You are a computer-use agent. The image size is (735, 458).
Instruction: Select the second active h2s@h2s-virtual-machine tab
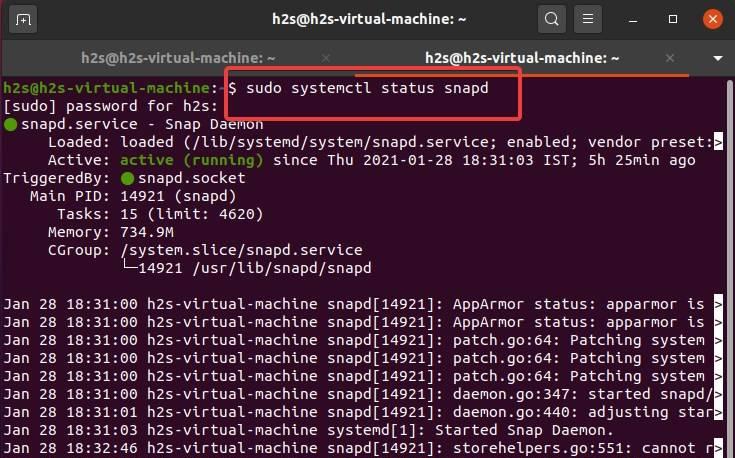(522, 58)
